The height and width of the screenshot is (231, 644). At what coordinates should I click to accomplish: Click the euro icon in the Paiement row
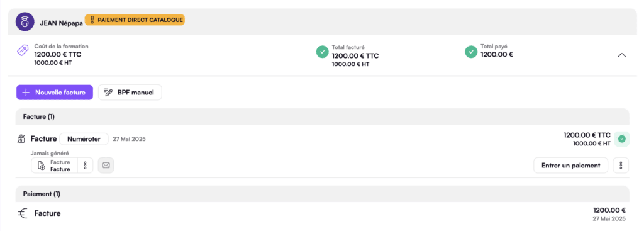(23, 214)
